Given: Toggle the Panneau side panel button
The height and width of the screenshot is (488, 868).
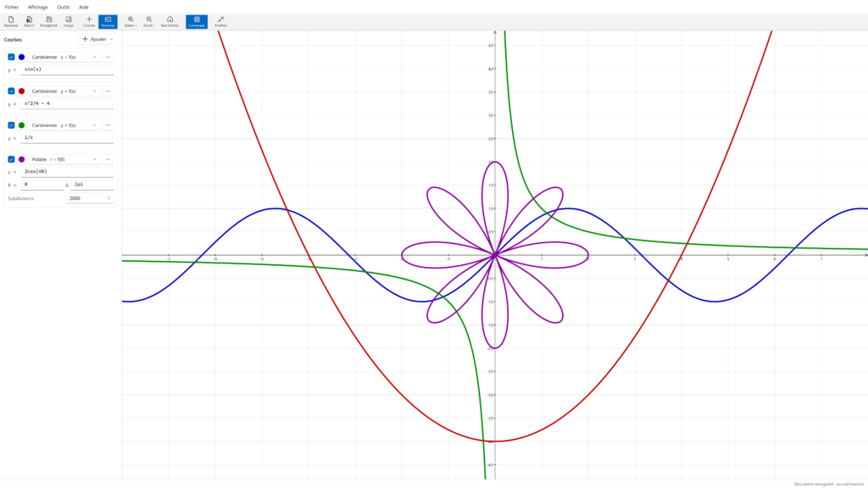Looking at the screenshot, I should tap(108, 21).
